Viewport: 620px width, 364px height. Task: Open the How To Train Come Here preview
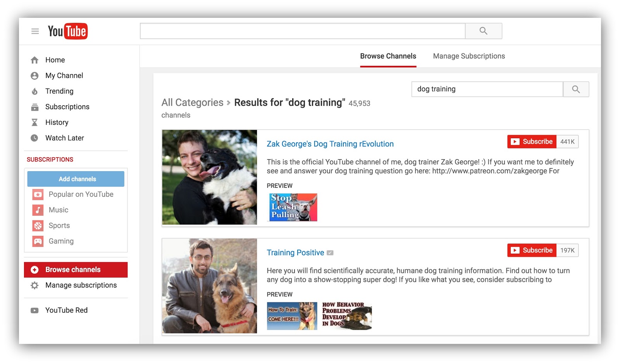(x=292, y=316)
